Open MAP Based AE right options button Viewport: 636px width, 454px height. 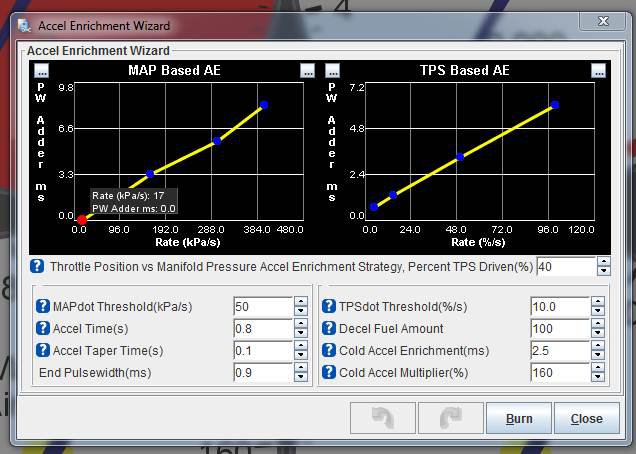(x=308, y=71)
